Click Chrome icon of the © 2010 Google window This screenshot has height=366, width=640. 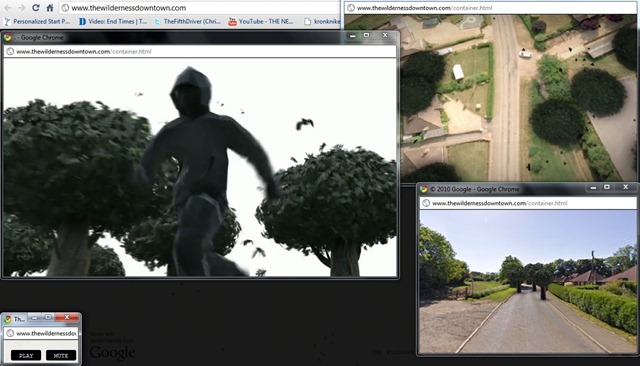(424, 189)
